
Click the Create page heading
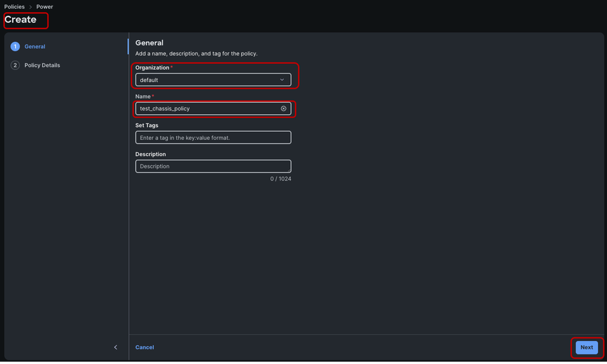pyautogui.click(x=21, y=19)
